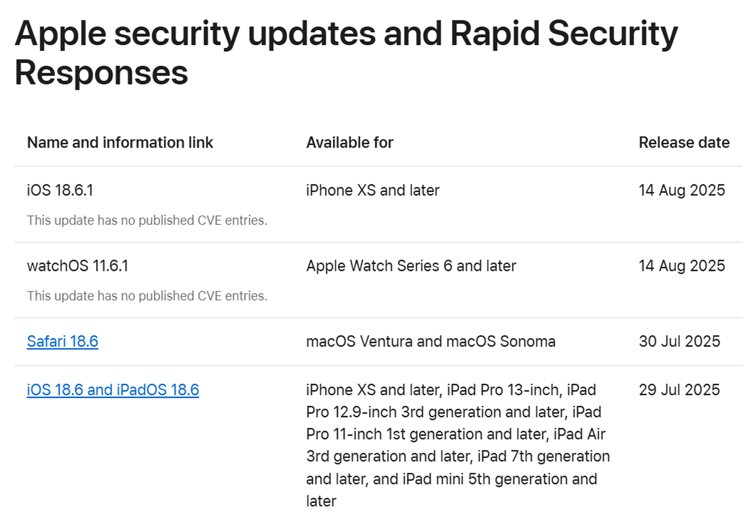Click the Name and information link header
The width and height of the screenshot is (756, 532).
[x=120, y=142]
